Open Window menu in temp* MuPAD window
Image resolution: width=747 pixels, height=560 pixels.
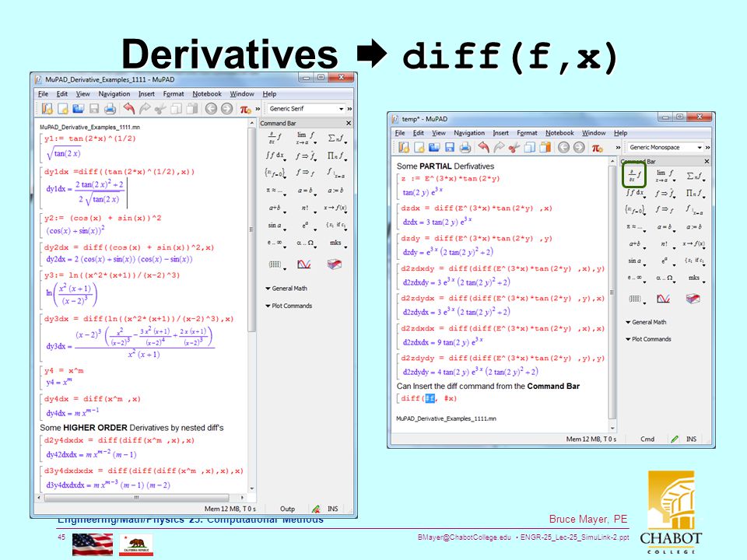pyautogui.click(x=594, y=133)
